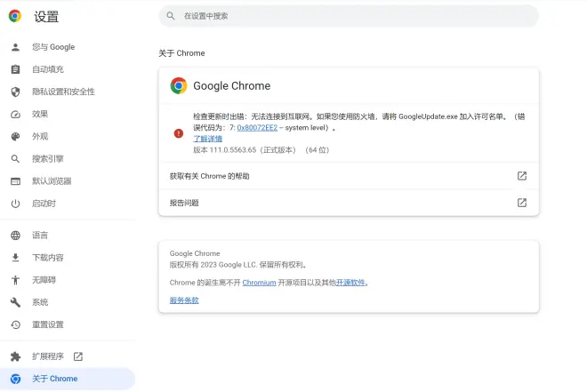Click the 自动填充 clipboard icon
Viewport: 587px width, 392px height.
pyautogui.click(x=15, y=69)
